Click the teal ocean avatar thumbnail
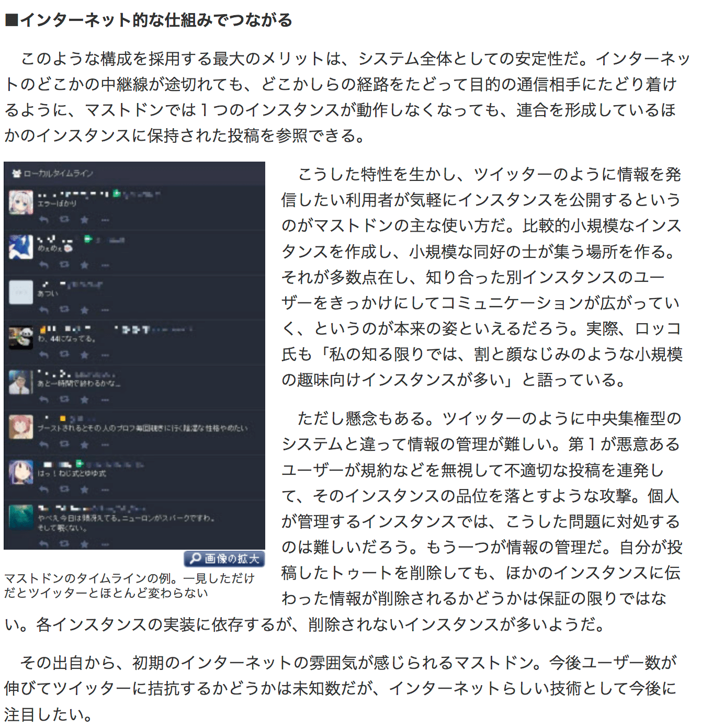Viewport: 701px width, 728px height. [x=21, y=517]
